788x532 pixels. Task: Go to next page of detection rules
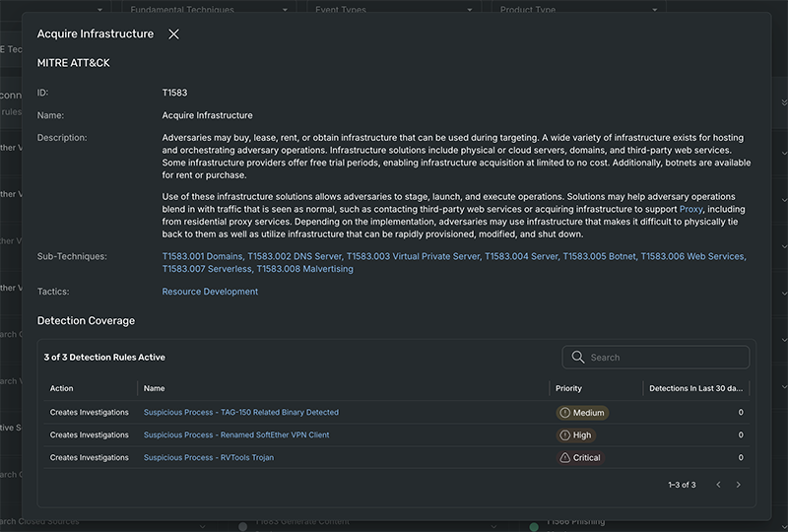[738, 485]
